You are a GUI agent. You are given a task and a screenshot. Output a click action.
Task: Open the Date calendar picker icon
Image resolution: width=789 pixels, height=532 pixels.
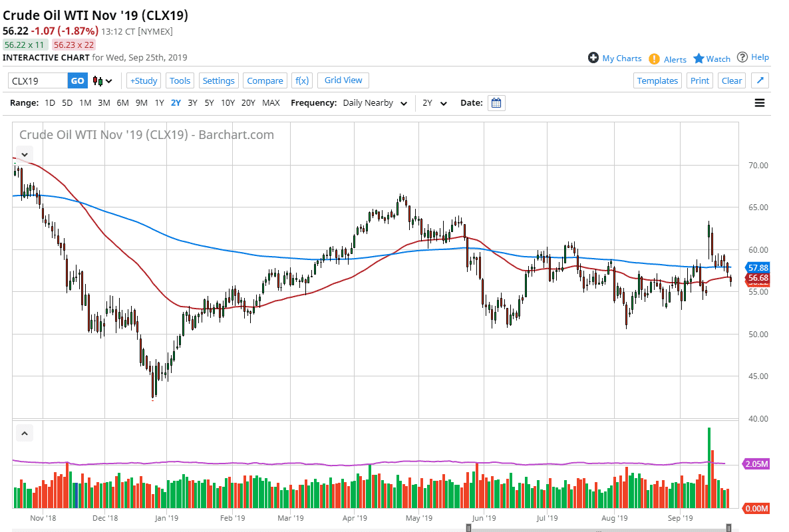496,102
